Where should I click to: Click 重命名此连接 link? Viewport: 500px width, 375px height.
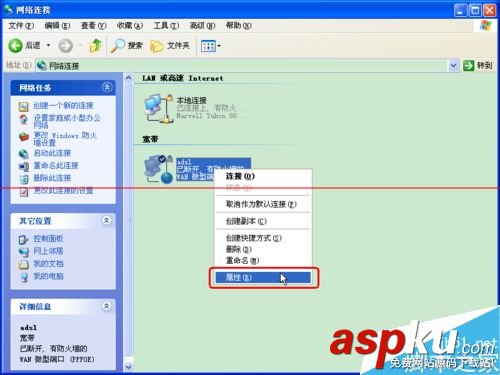[x=56, y=165]
